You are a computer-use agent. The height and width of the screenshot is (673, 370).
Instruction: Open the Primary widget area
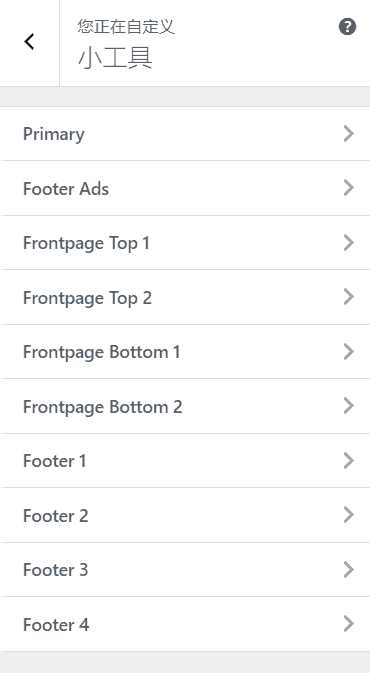click(x=185, y=133)
